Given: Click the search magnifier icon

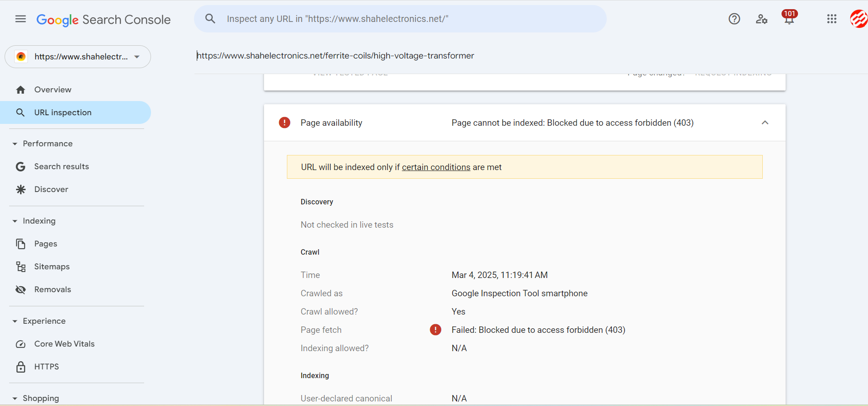Looking at the screenshot, I should tap(210, 19).
